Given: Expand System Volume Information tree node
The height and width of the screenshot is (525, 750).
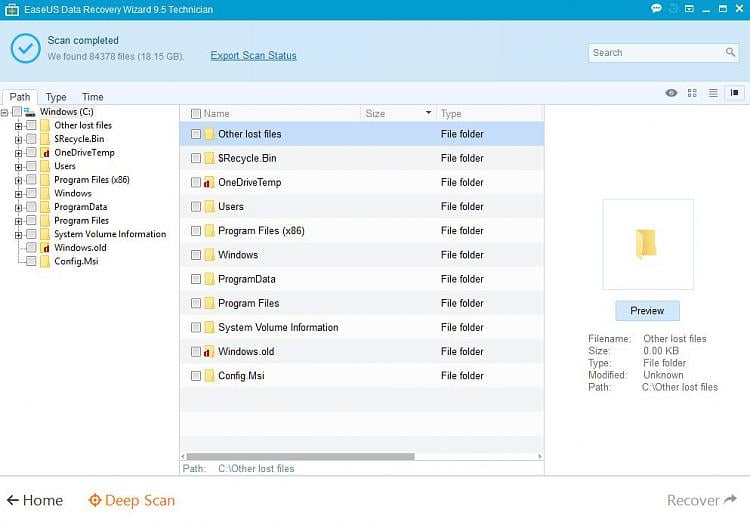Looking at the screenshot, I should (x=18, y=235).
